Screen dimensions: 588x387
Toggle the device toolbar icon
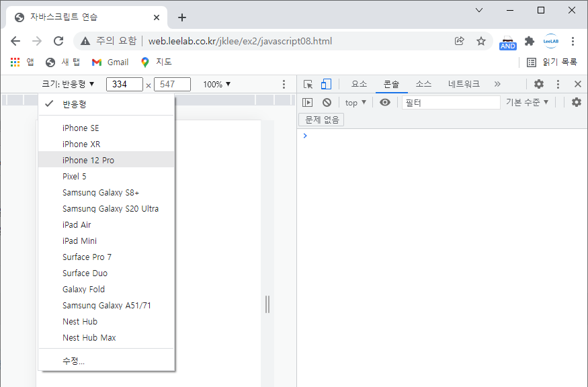326,84
